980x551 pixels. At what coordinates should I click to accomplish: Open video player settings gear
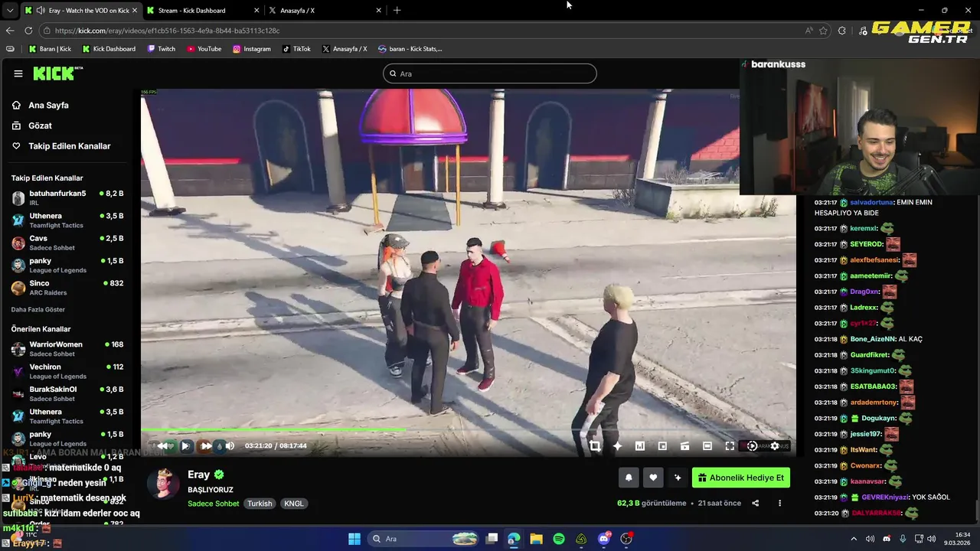click(x=775, y=446)
